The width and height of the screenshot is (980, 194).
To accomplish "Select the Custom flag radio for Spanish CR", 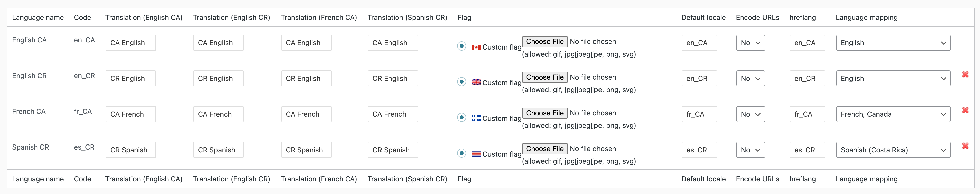I will (x=461, y=153).
